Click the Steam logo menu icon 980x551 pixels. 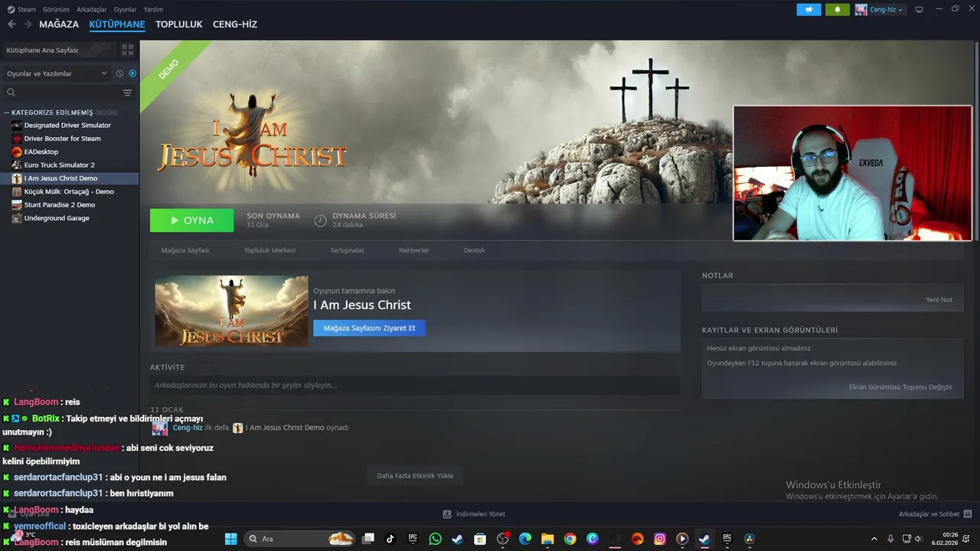[x=11, y=9]
